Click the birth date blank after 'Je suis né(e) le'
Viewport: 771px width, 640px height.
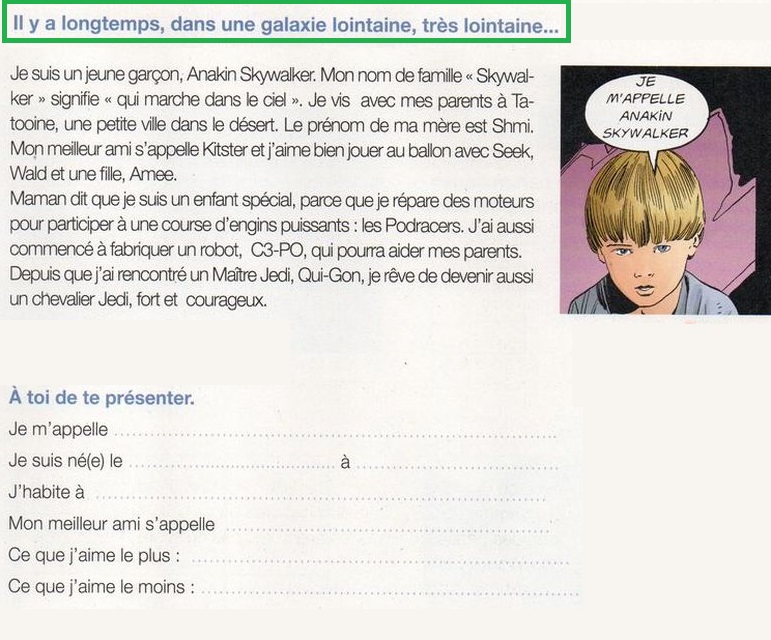232,464
